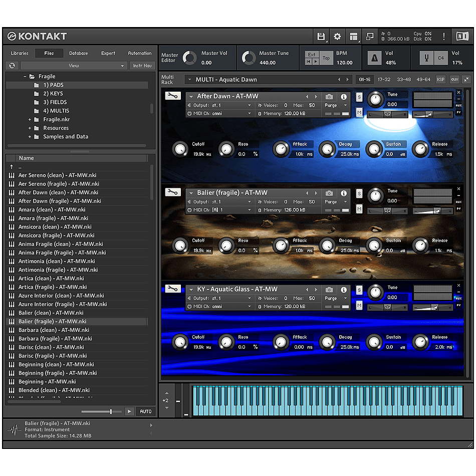This screenshot has width=476, height=476.
Task: Open wrench editor for KY - Aquatic Glass
Action: click(173, 289)
